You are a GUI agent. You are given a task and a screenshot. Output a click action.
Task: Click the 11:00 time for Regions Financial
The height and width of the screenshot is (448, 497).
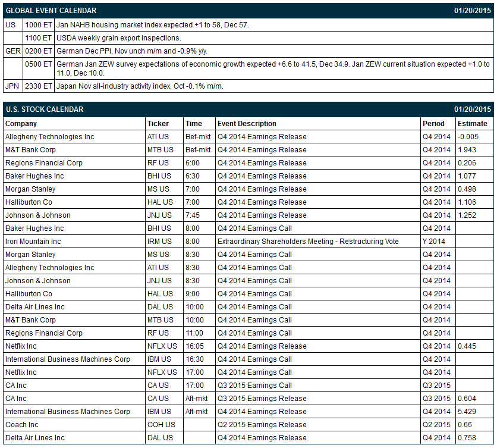click(x=194, y=333)
